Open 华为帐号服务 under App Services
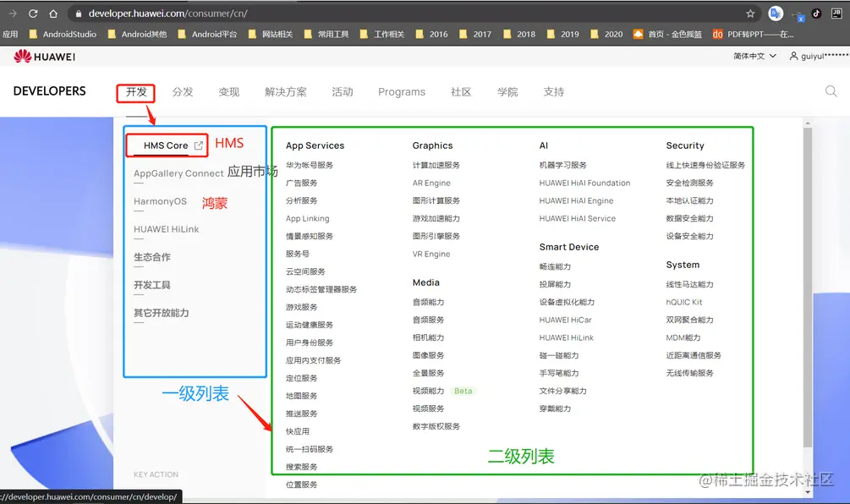850x504 pixels. (x=310, y=165)
